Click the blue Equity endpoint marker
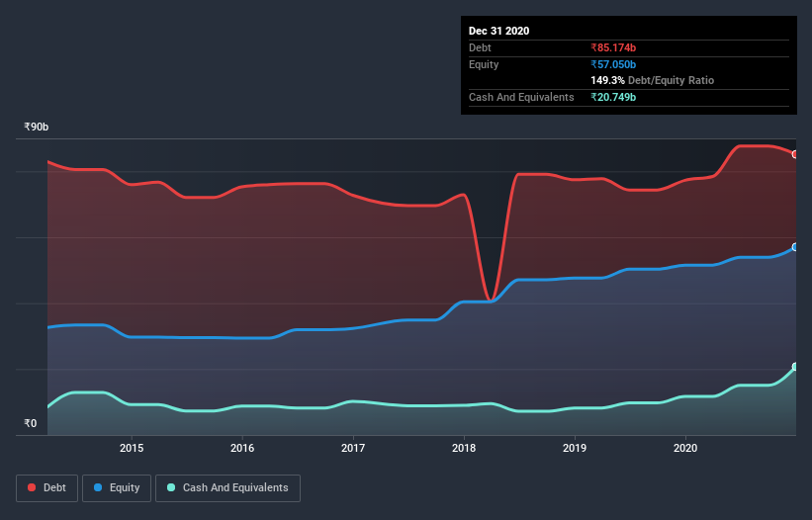The image size is (812, 520). [x=794, y=247]
